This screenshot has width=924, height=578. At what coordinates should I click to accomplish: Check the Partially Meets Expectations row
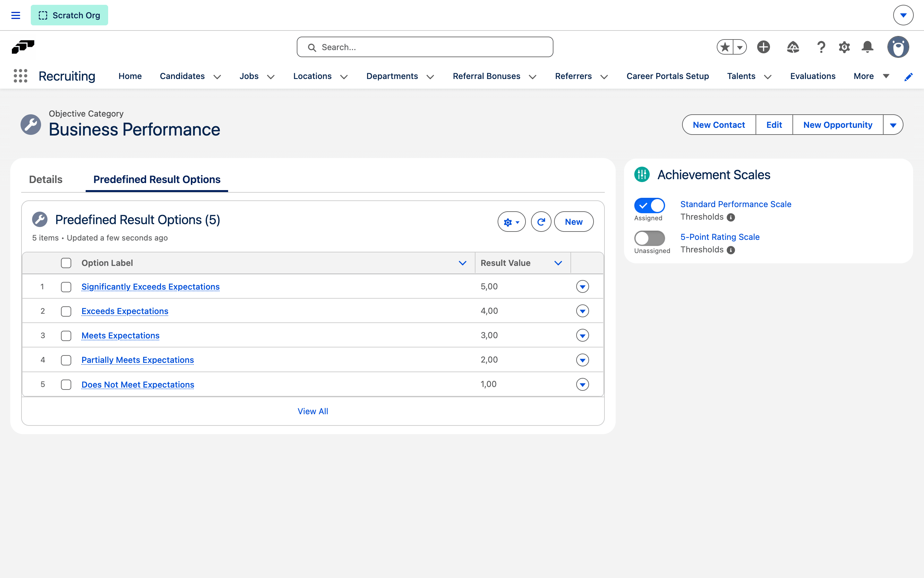(x=66, y=360)
